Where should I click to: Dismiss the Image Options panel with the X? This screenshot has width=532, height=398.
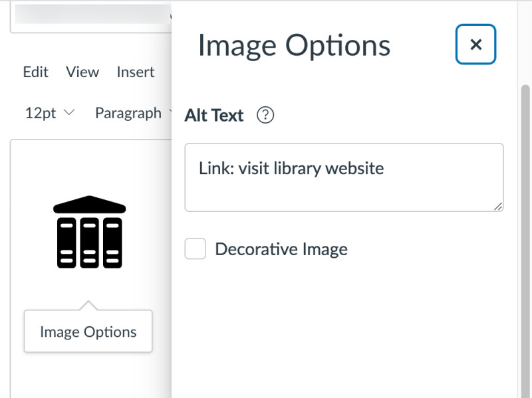(x=475, y=45)
